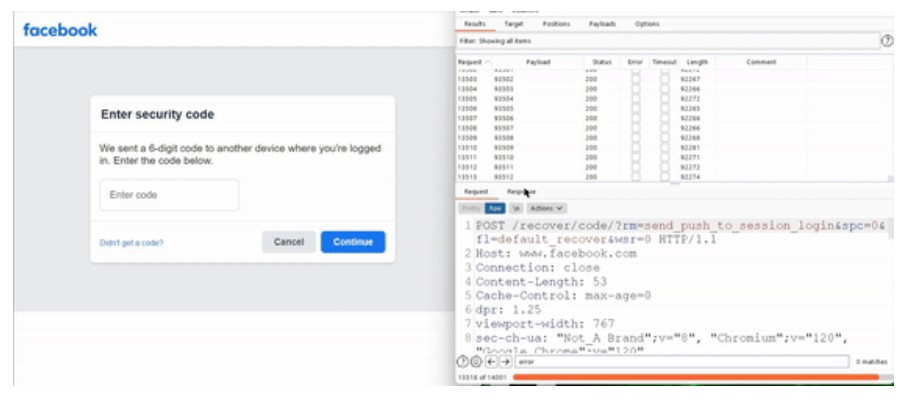This screenshot has width=923, height=402.
Task: Toggle the \n non-printable characters button
Action: pyautogui.click(x=516, y=208)
